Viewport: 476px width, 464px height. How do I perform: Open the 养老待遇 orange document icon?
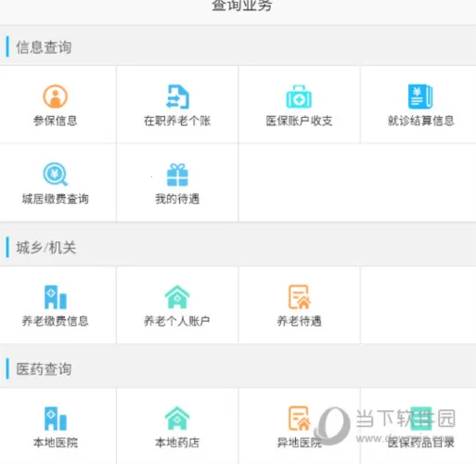[x=300, y=297]
